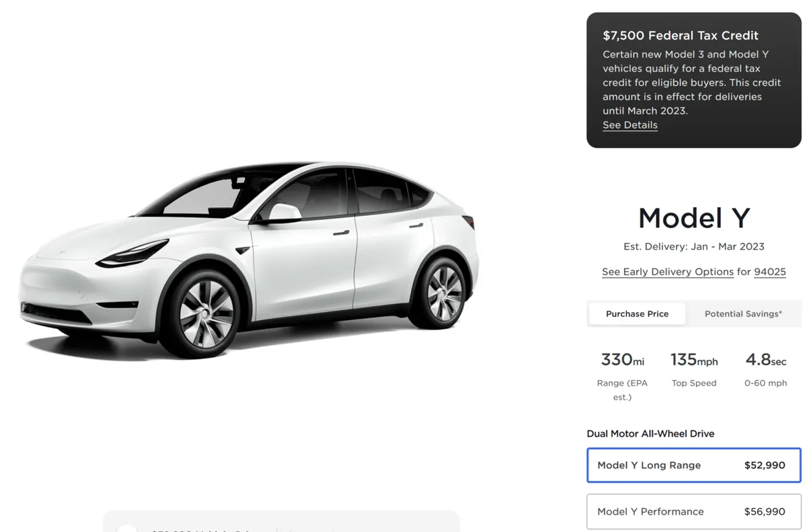Click the floating price summary bar
The height and width of the screenshot is (532, 807).
tap(281, 521)
